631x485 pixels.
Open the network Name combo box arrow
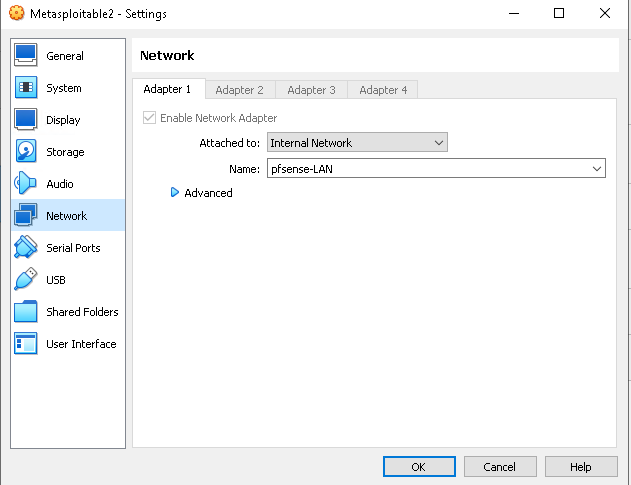pyautogui.click(x=597, y=169)
